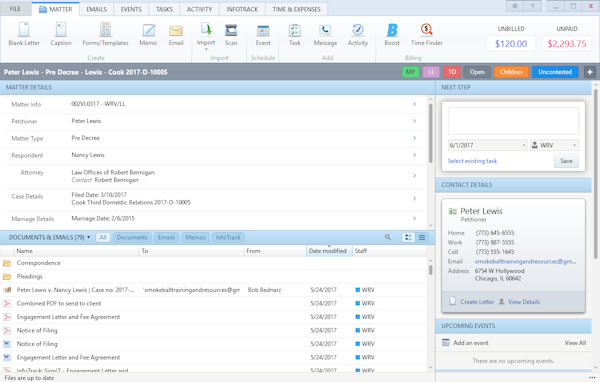
Task: Switch to the INFOTRACK tab
Action: tap(242, 9)
